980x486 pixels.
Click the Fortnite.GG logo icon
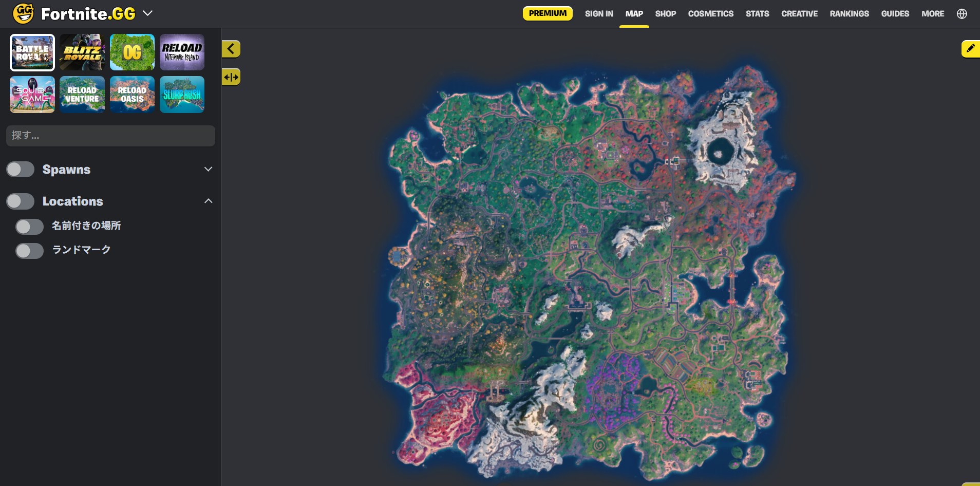[23, 13]
